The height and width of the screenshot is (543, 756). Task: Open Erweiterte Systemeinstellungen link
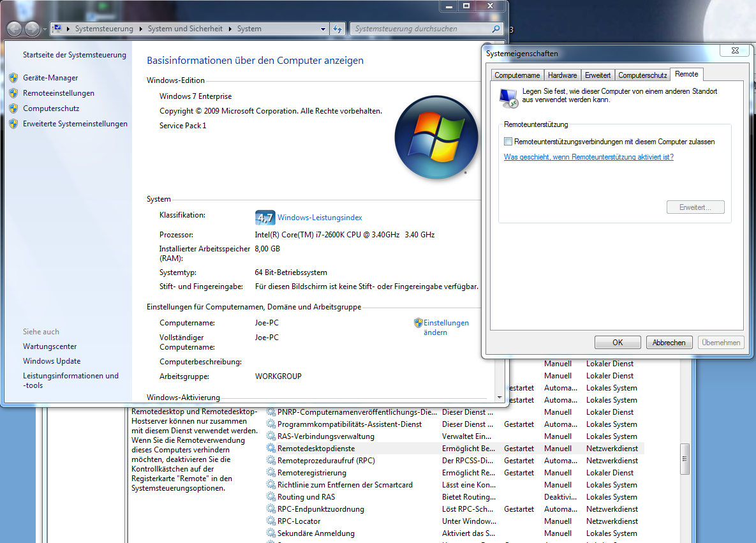click(75, 124)
